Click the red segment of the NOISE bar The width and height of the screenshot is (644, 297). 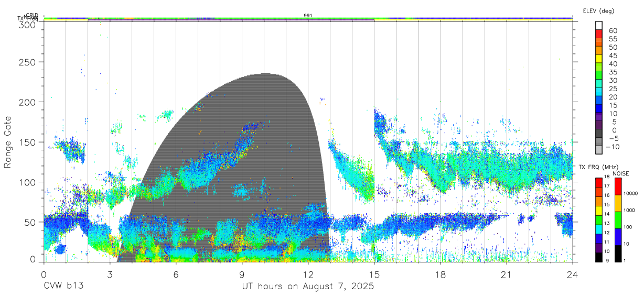click(x=618, y=186)
